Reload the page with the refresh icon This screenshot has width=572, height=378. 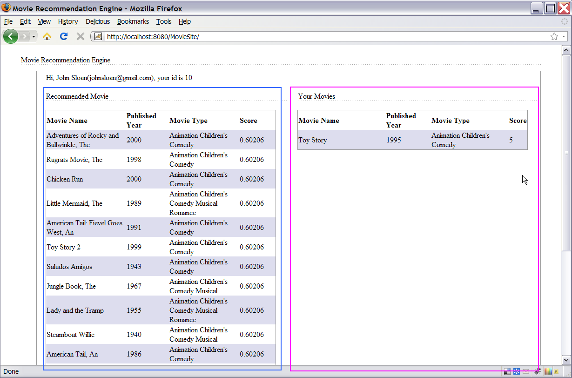(x=63, y=36)
